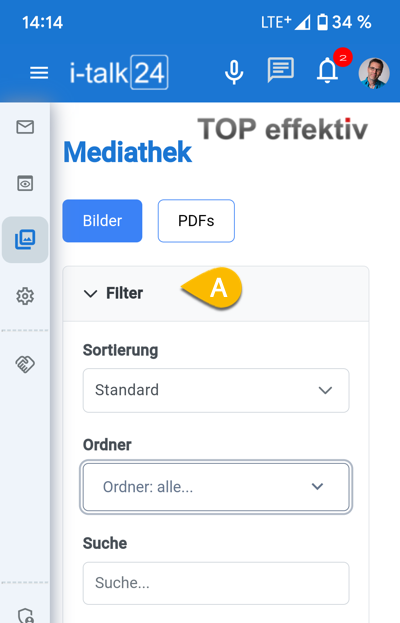
Task: Open the user profile avatar
Action: 374,73
